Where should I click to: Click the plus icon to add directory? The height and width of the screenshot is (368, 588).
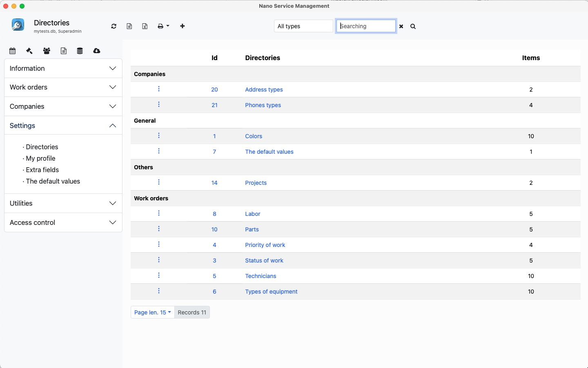(x=183, y=26)
